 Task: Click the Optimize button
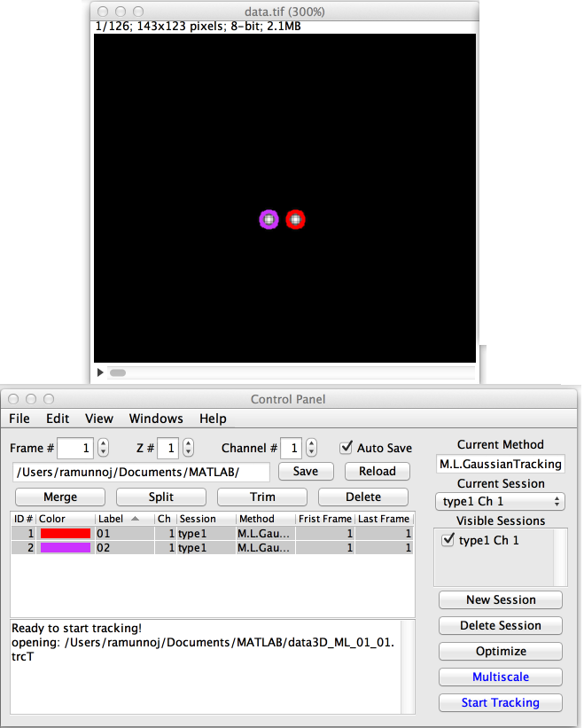(x=501, y=652)
